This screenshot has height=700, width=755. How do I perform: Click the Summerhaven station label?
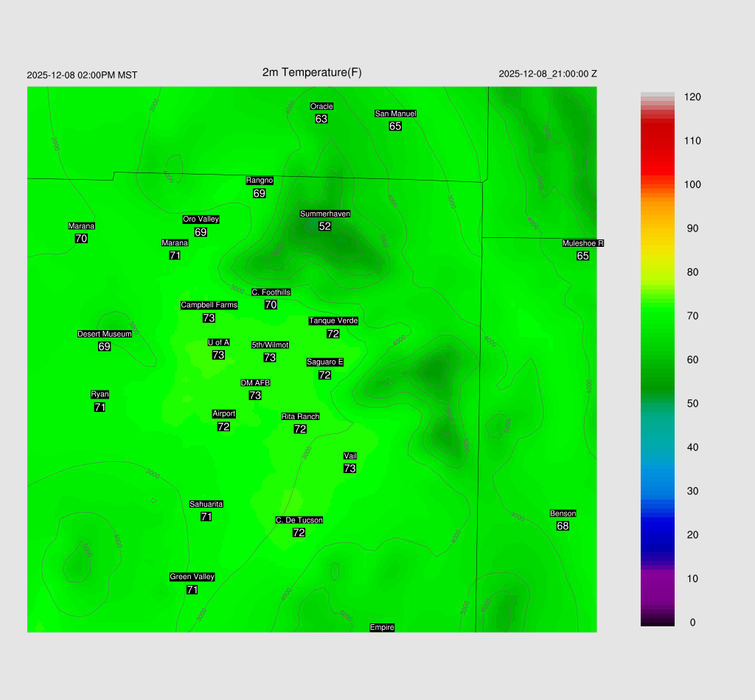pos(324,214)
